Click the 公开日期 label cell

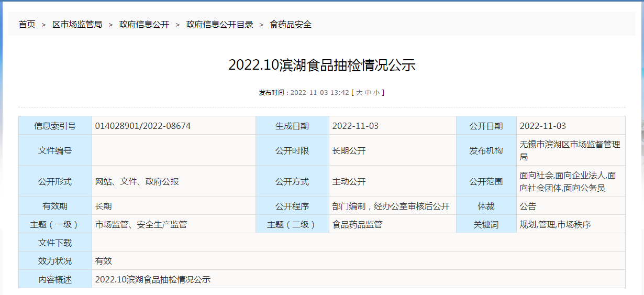pyautogui.click(x=486, y=126)
